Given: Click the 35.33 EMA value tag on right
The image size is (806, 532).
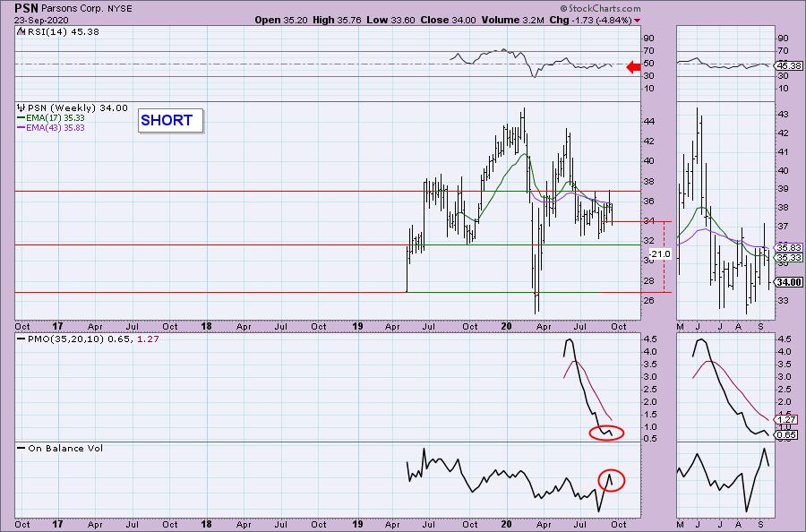Looking at the screenshot, I should coord(789,258).
